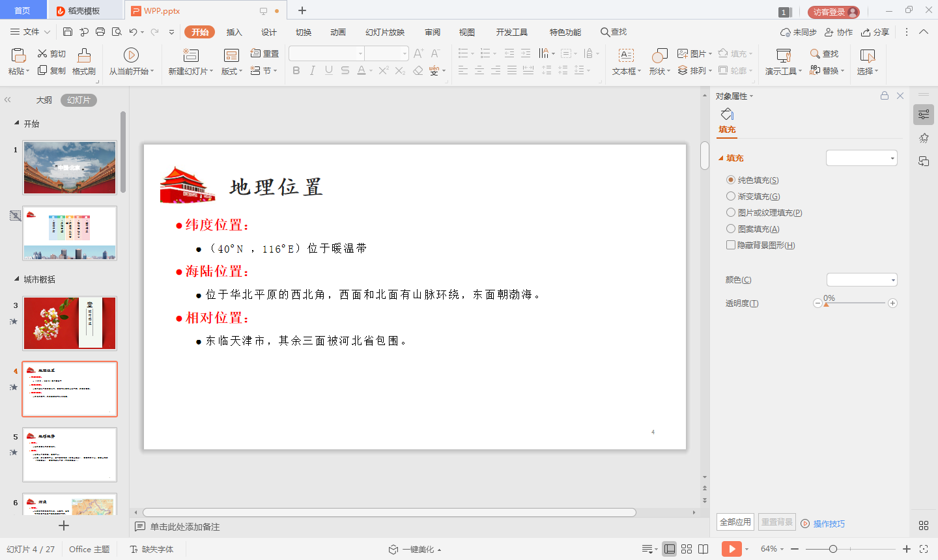Click the fit-to-window icon in status bar

[x=924, y=549]
